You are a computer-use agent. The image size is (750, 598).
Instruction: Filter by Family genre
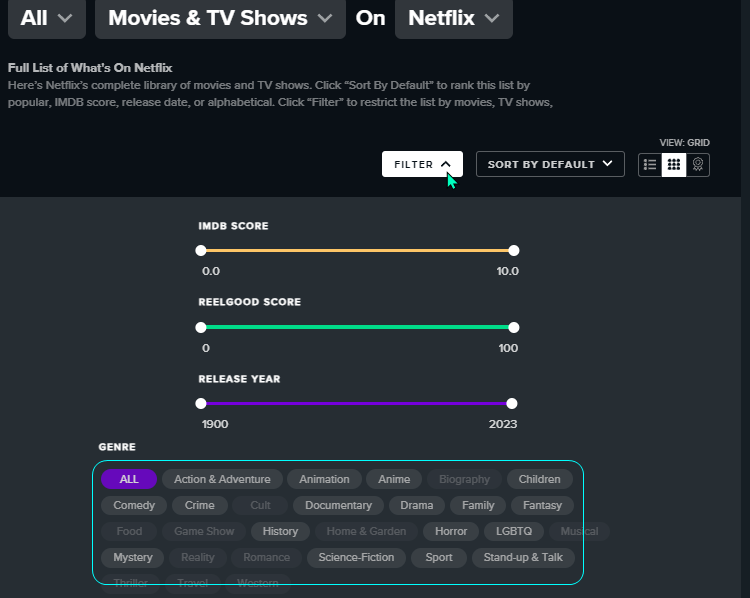click(x=478, y=505)
